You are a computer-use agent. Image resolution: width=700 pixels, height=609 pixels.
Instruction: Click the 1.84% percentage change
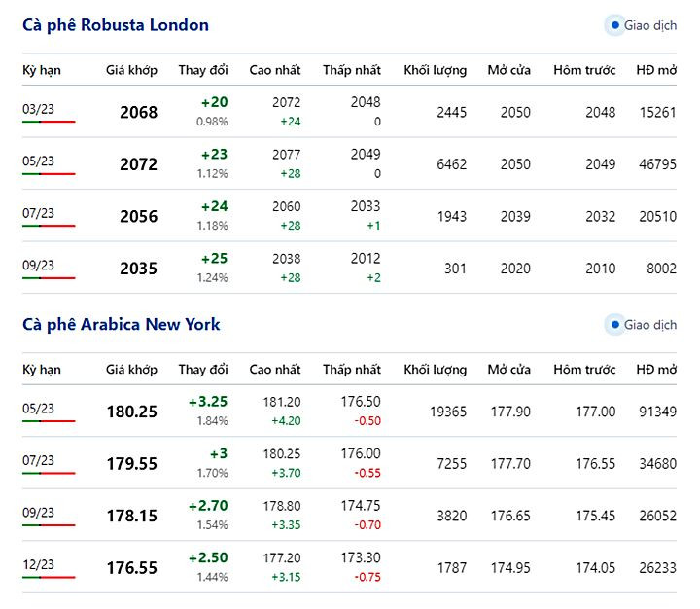coord(213,421)
